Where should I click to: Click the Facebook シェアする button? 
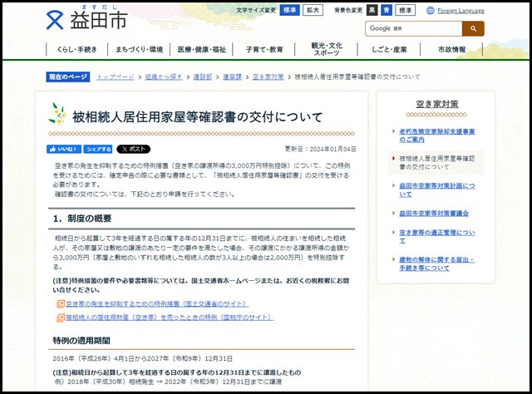tap(98, 149)
